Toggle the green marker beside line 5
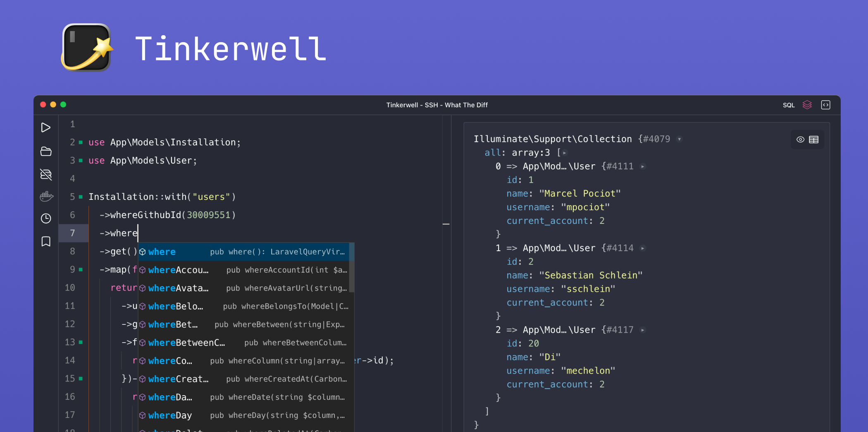Viewport: 868px width, 432px height. 81,197
